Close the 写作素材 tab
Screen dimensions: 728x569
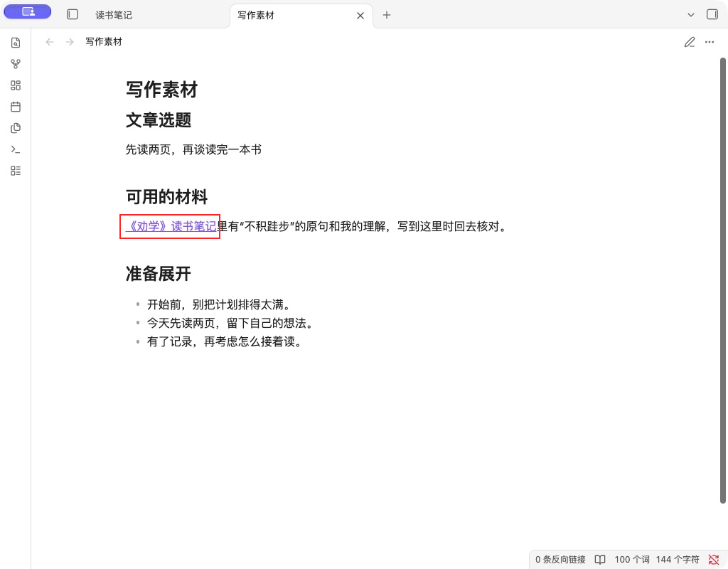coord(360,16)
